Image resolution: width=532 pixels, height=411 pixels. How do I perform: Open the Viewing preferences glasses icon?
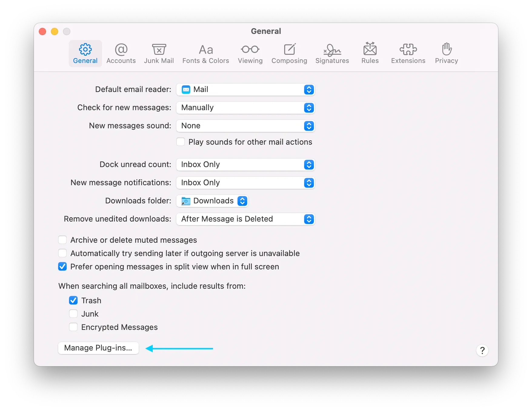tap(250, 49)
